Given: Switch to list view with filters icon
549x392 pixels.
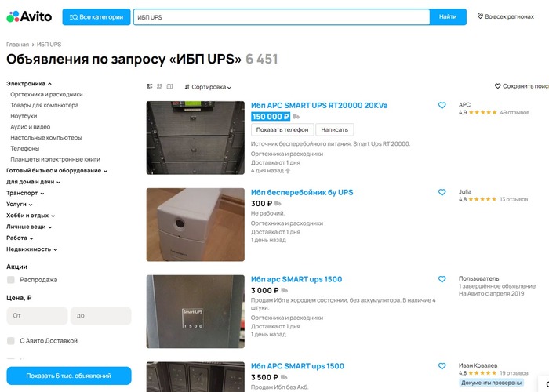Looking at the screenshot, I should click(150, 86).
